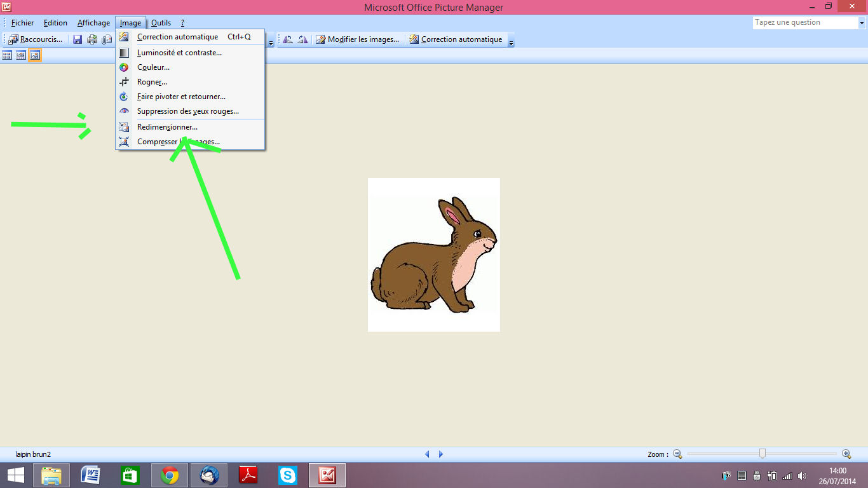The width and height of the screenshot is (868, 488).
Task: Click Modifier les images button
Action: (358, 39)
